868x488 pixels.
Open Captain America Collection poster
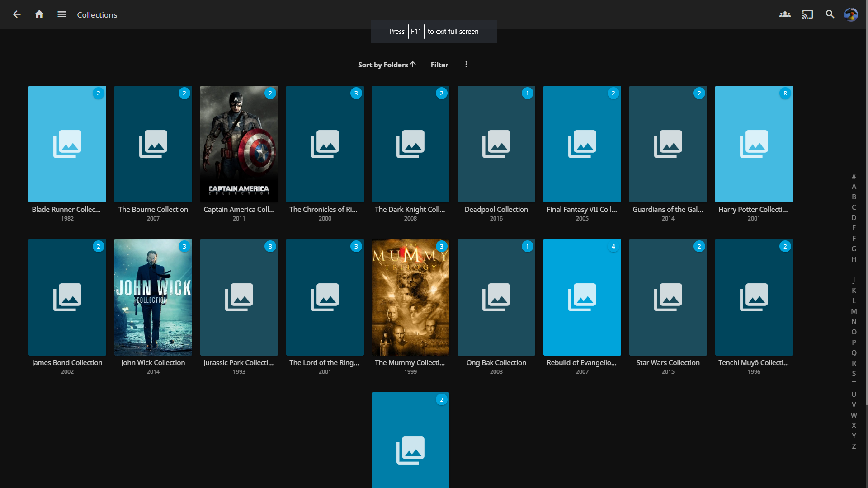click(239, 144)
